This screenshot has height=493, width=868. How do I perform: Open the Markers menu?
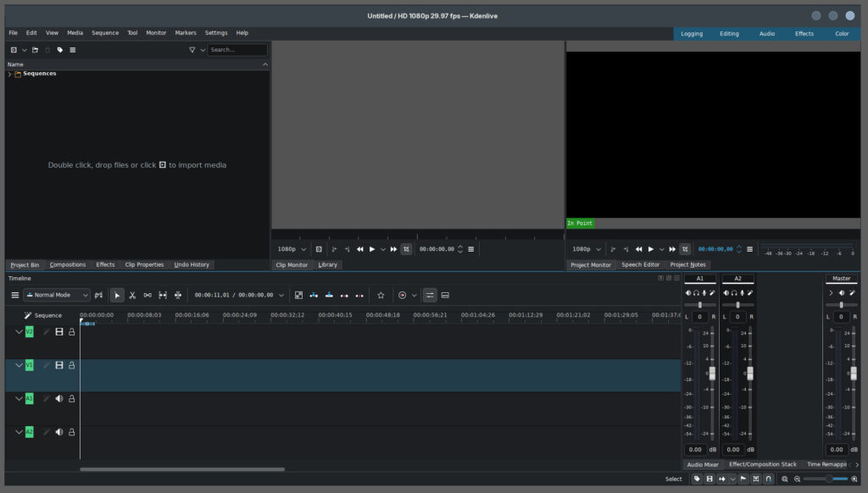(x=186, y=33)
